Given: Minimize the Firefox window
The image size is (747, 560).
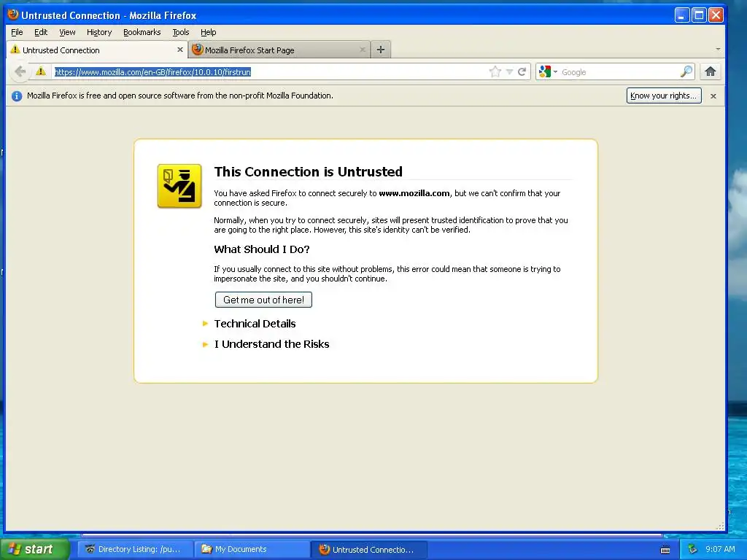Looking at the screenshot, I should [x=682, y=15].
